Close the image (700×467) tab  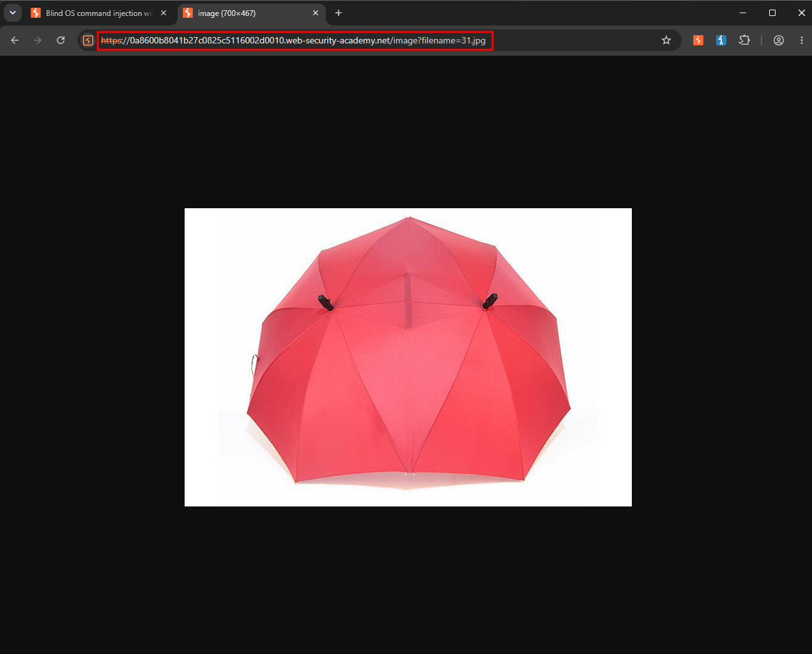click(316, 13)
